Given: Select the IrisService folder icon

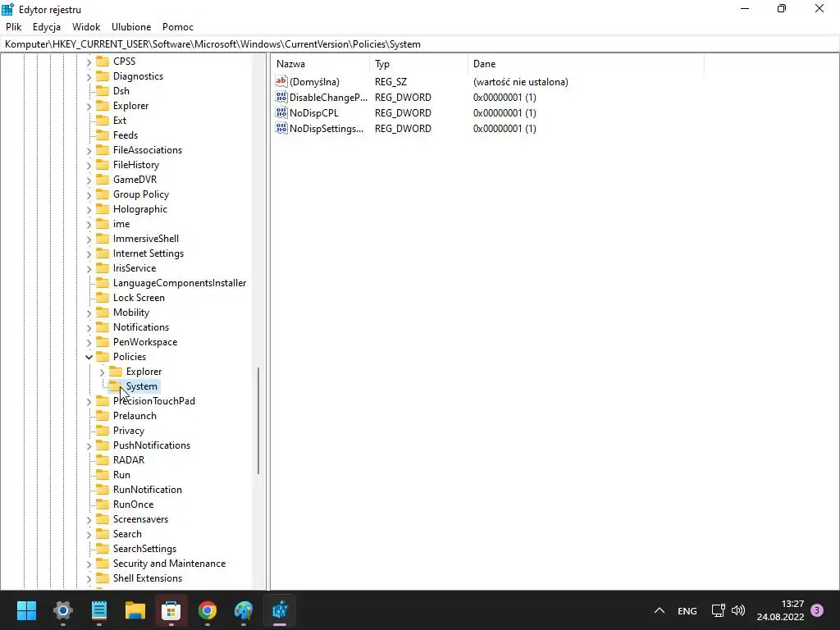Looking at the screenshot, I should click(x=103, y=268).
